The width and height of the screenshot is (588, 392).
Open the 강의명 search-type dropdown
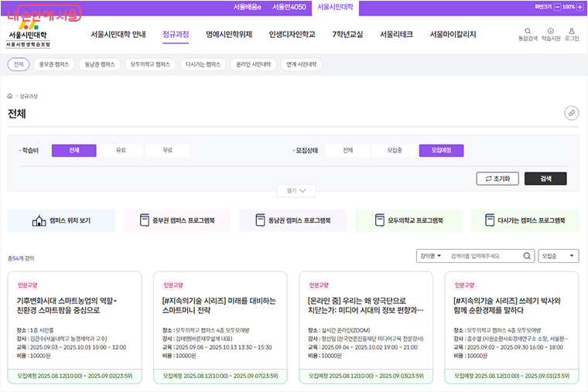pos(431,256)
